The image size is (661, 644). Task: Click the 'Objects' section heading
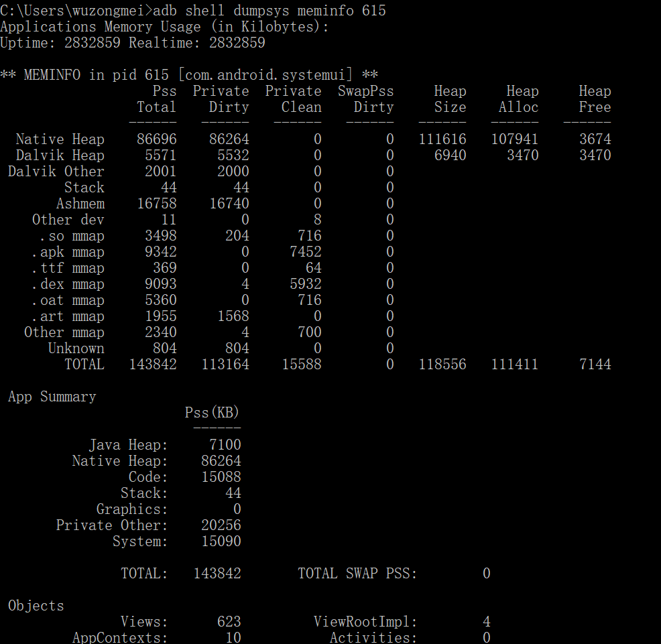pos(36,606)
